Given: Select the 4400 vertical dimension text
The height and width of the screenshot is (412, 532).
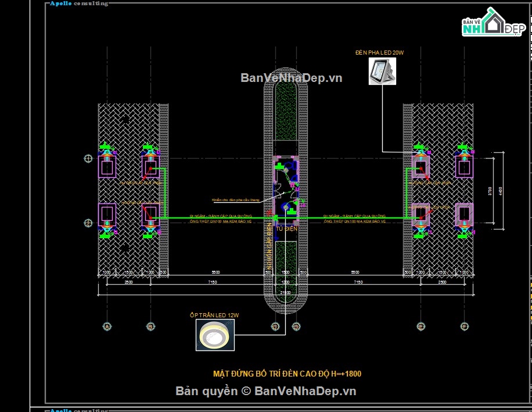Looking at the screenshot, I should [501, 191].
